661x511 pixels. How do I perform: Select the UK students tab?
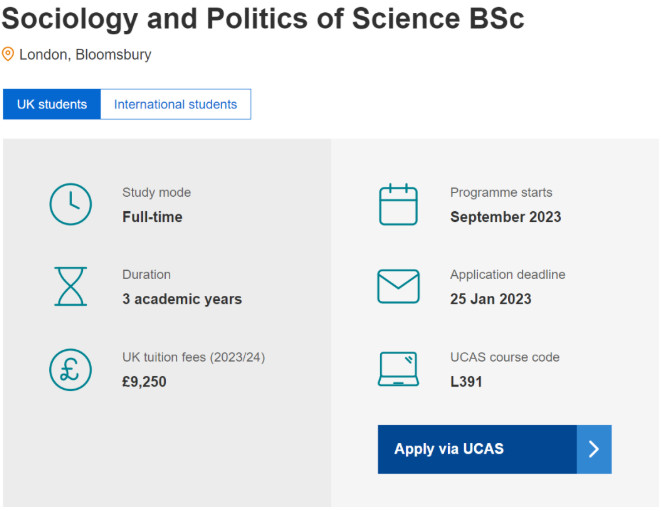coord(52,104)
